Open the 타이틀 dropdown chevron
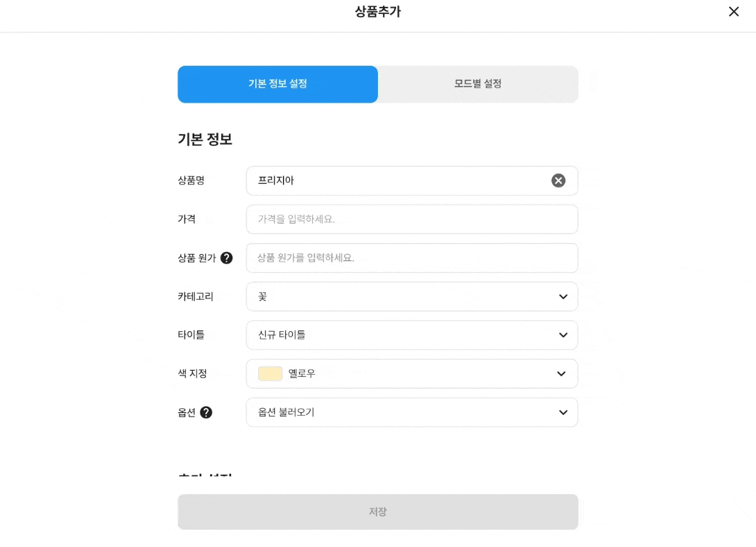Screen dimensions: 756x547 pos(562,335)
